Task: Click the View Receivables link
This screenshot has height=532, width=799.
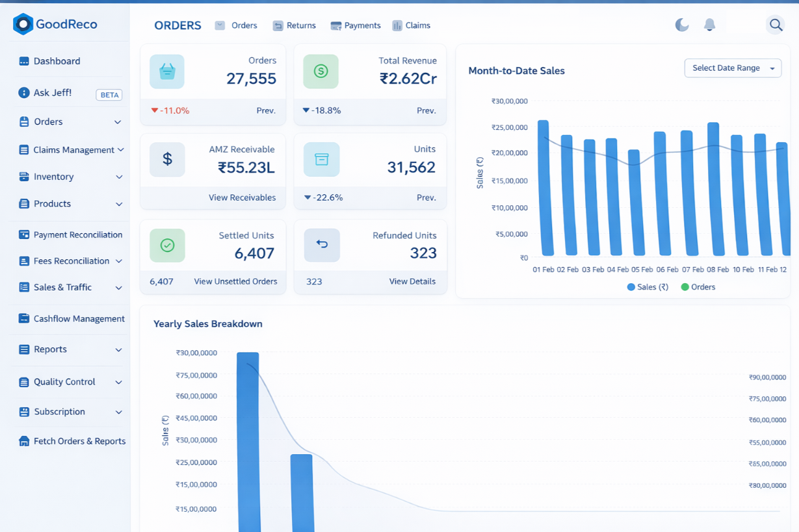Action: click(242, 197)
